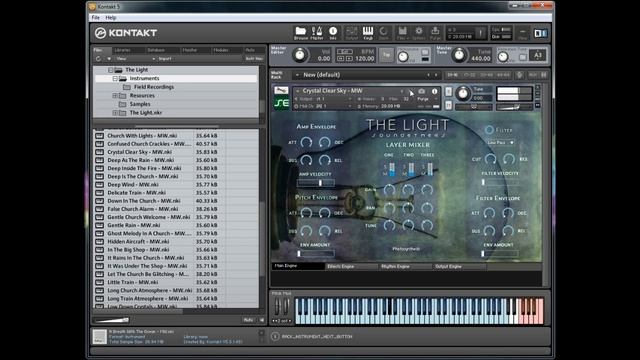Open the Browse panel icon
Viewport: 640px width, 360px height.
click(301, 33)
